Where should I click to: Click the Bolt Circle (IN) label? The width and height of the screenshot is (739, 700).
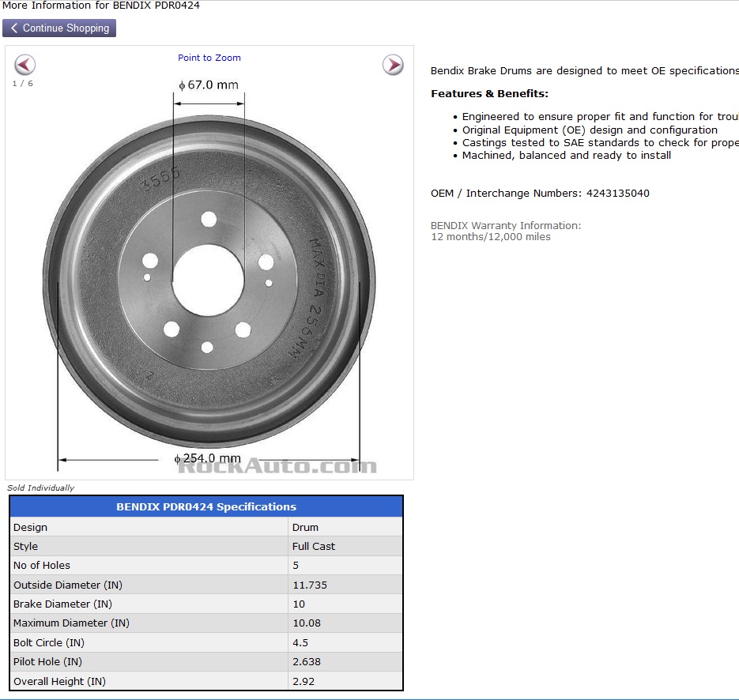pos(49,642)
